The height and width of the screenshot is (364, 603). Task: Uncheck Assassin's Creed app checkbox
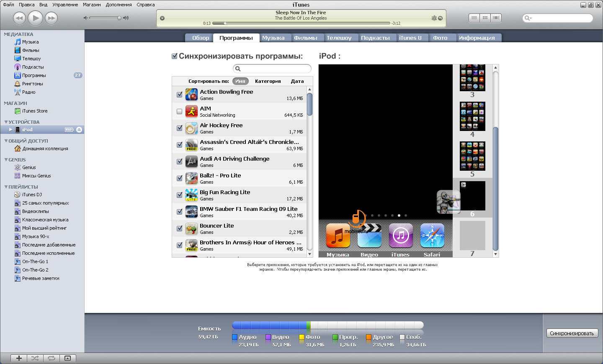tap(179, 145)
